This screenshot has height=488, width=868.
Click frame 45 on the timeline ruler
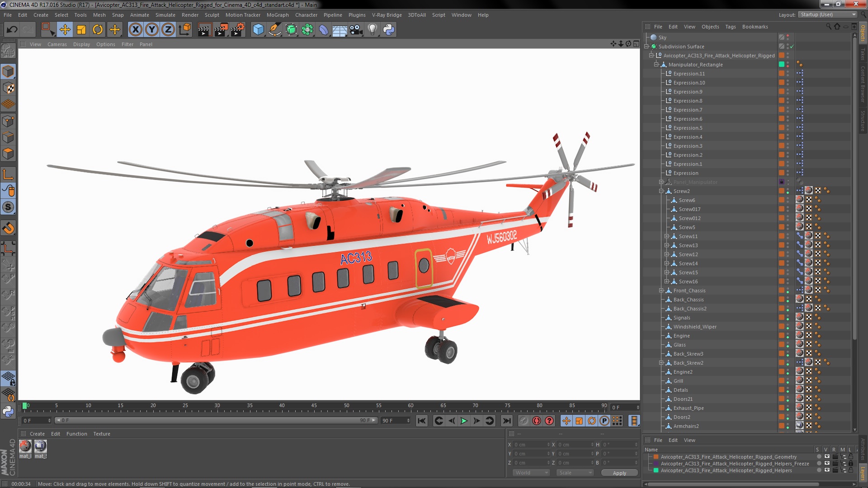314,406
